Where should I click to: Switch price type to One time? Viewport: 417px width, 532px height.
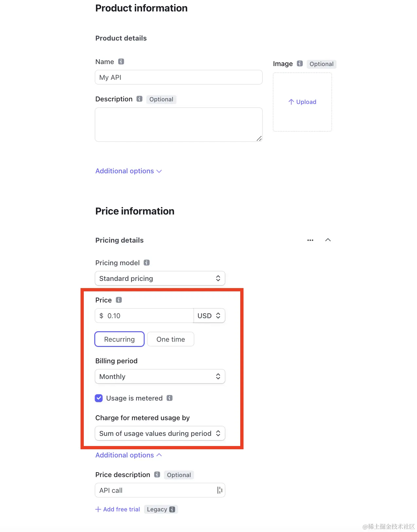[171, 339]
